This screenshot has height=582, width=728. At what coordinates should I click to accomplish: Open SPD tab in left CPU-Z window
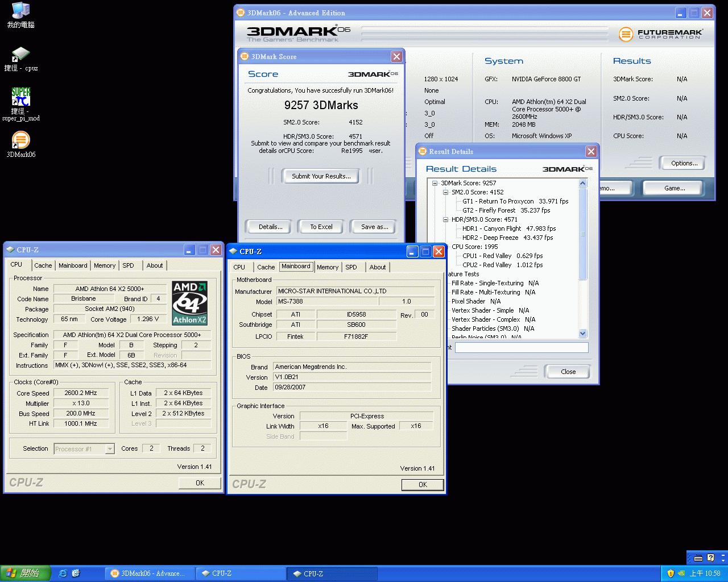(x=129, y=265)
